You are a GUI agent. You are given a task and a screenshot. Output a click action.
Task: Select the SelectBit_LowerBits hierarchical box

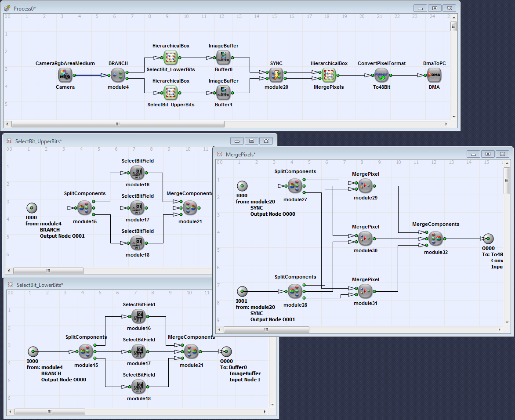tap(170, 58)
